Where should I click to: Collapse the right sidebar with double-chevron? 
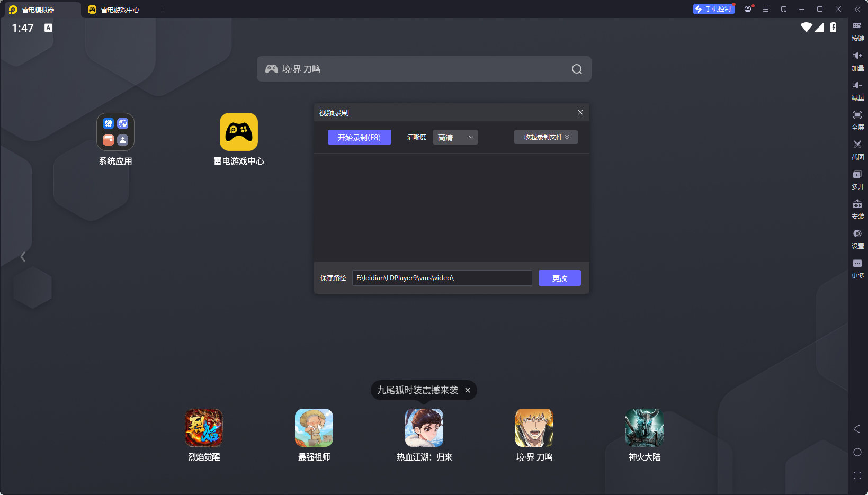pos(857,10)
